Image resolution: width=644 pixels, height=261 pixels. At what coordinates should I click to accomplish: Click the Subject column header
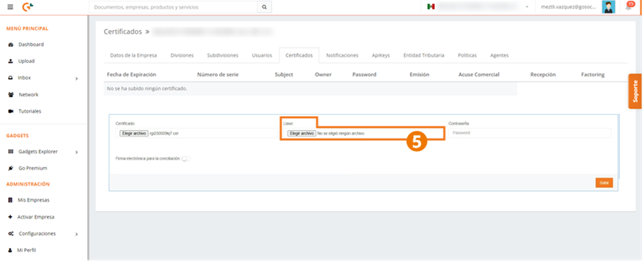tap(284, 74)
